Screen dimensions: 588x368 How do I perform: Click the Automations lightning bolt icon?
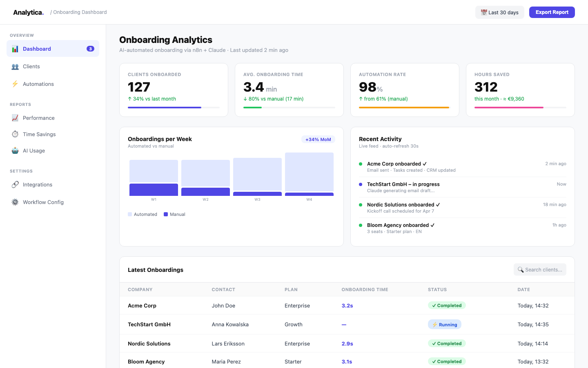click(x=15, y=84)
